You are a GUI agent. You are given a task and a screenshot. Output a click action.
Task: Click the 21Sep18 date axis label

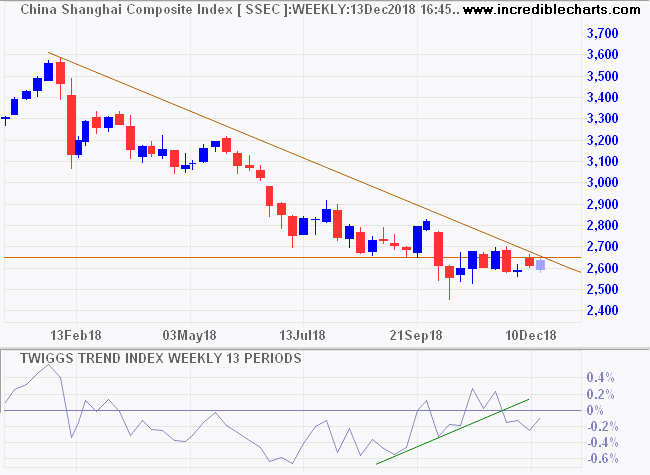(416, 335)
